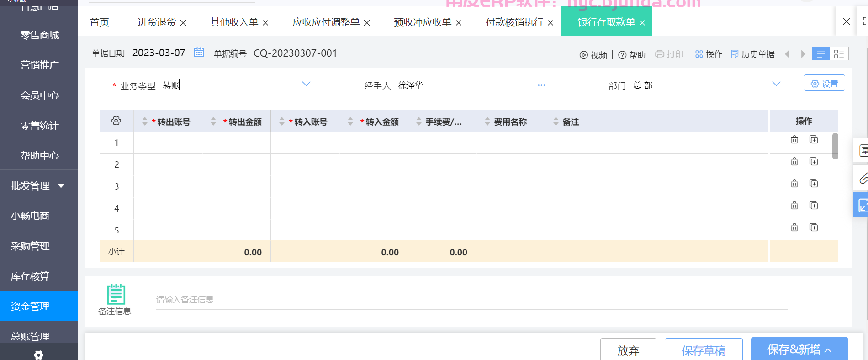868x360 pixels.
Task: Open the attachment paperclip side icon
Action: click(x=863, y=178)
